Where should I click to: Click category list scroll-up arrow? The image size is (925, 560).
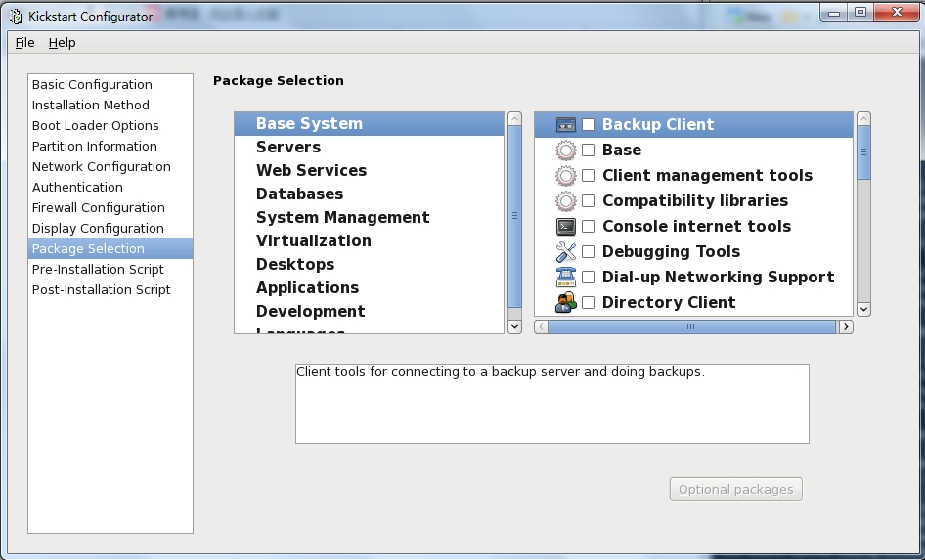tap(514, 118)
